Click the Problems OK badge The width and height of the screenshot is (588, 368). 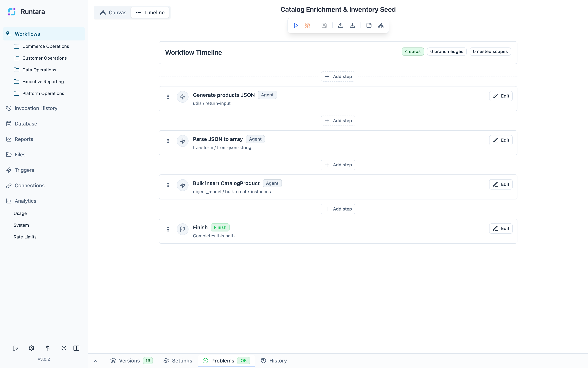pyautogui.click(x=243, y=361)
